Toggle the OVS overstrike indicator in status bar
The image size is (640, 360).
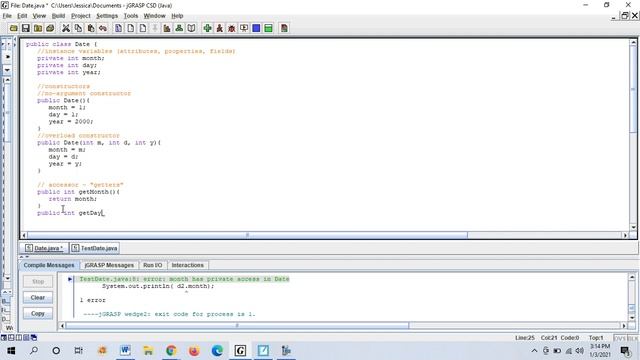[x=619, y=338]
